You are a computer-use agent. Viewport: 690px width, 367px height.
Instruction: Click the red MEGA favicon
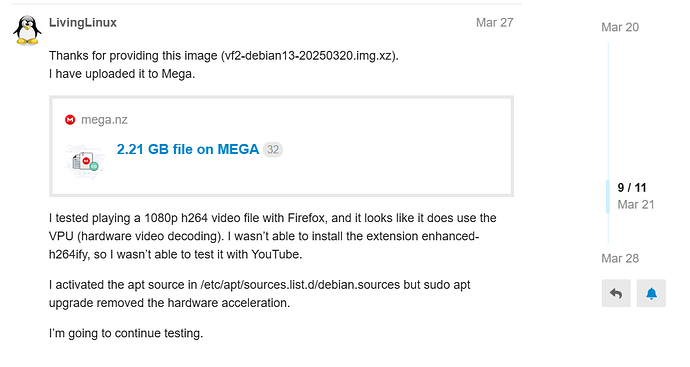pyautogui.click(x=70, y=120)
